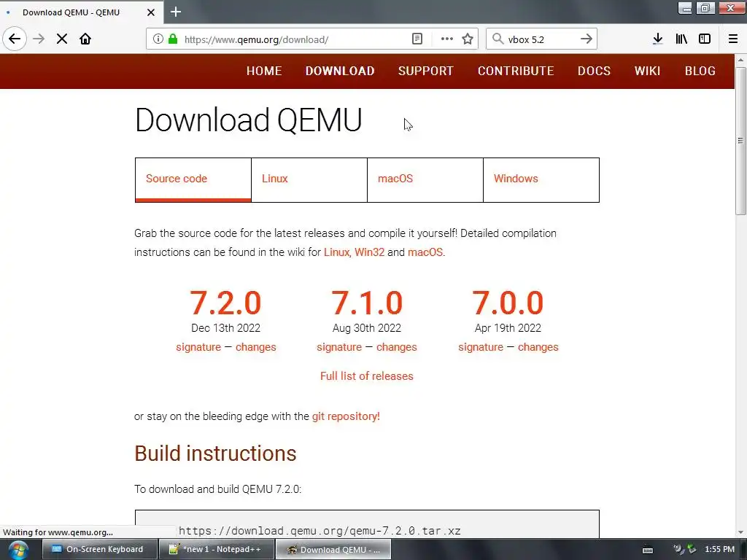Open the BLOG menu item

[x=700, y=71]
